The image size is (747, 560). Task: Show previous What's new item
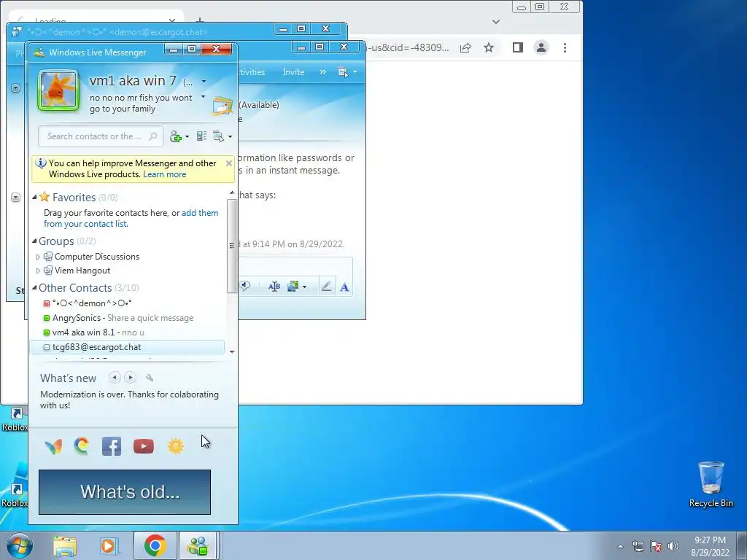coord(115,378)
